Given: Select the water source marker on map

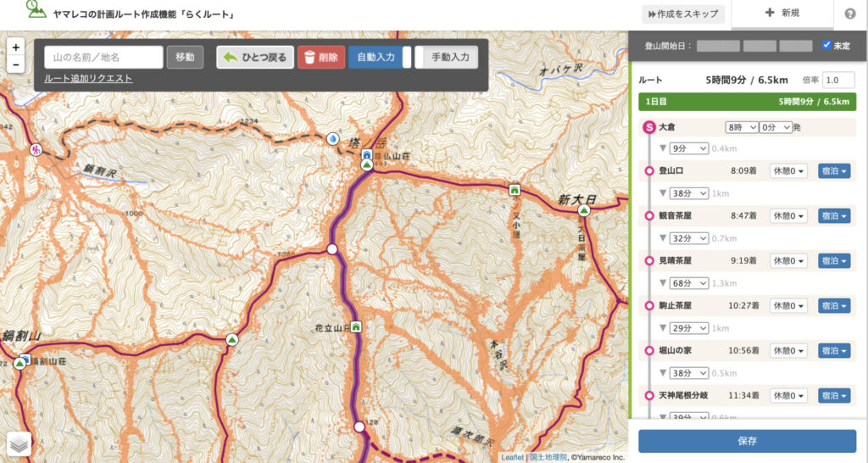Looking at the screenshot, I should tap(332, 138).
